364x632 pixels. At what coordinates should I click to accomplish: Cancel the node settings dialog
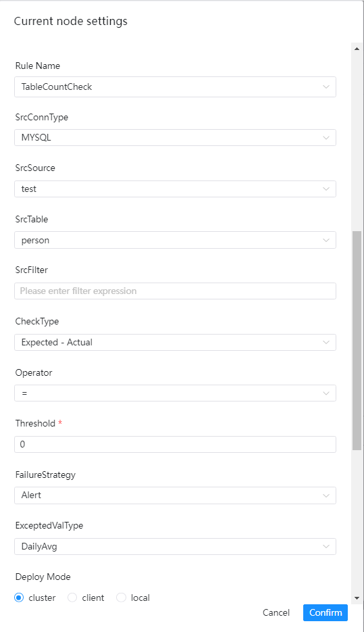tap(276, 612)
